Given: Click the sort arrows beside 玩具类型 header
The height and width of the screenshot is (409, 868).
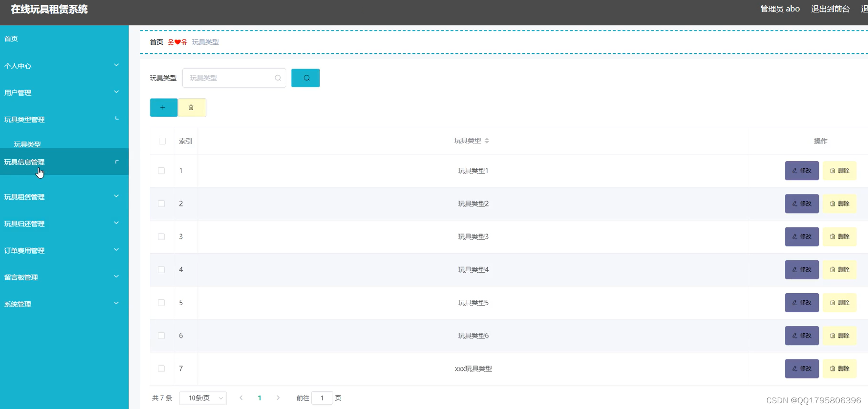Looking at the screenshot, I should (487, 141).
